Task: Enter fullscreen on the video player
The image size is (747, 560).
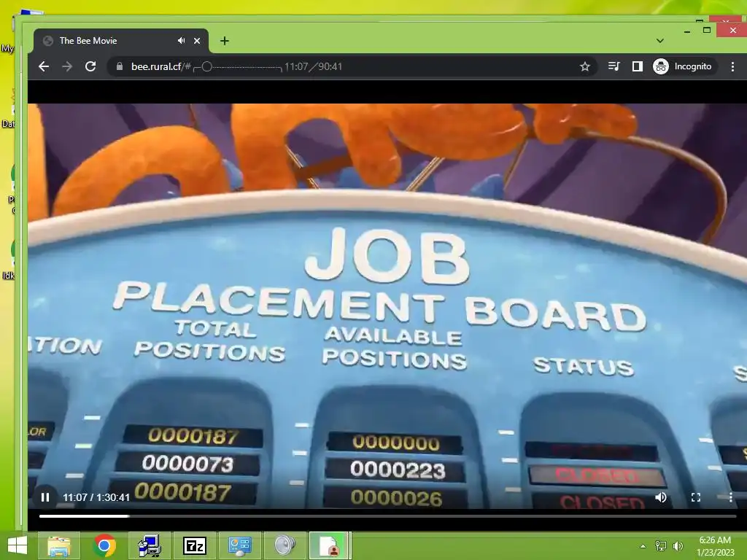Action: click(x=696, y=497)
